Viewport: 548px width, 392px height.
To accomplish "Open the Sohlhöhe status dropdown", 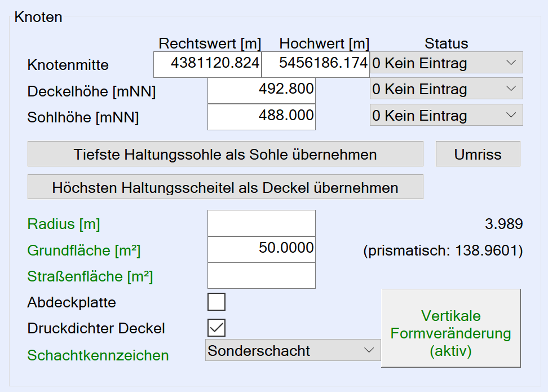I will click(446, 115).
